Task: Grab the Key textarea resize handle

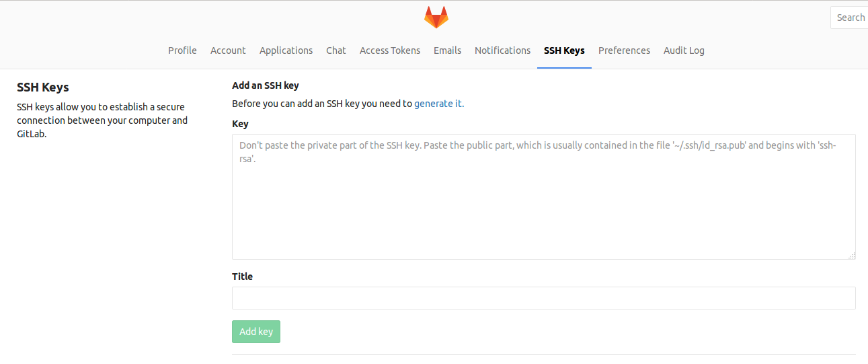Action: 852,256
